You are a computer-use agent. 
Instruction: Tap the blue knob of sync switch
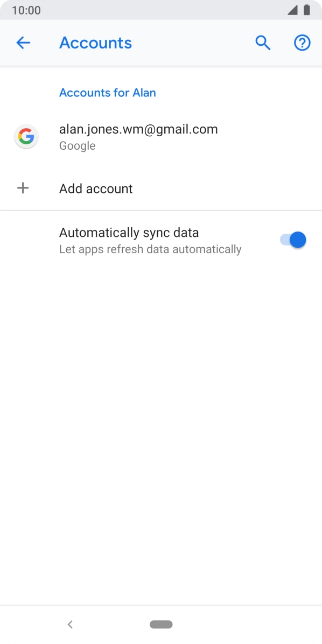pyautogui.click(x=298, y=240)
